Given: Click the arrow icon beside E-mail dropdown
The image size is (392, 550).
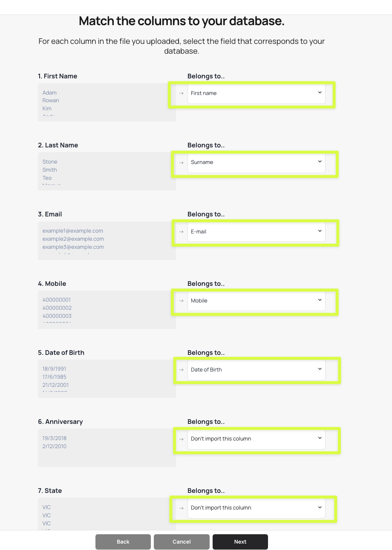Looking at the screenshot, I should (181, 232).
